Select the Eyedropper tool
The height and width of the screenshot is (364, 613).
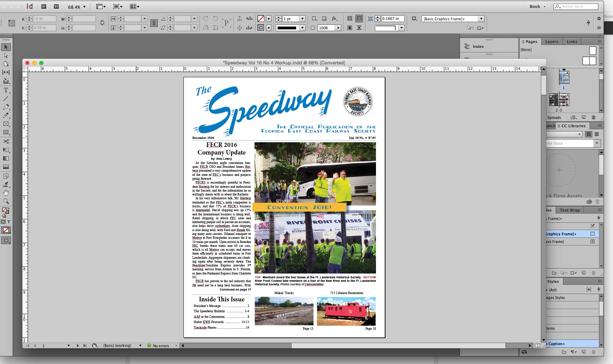pyautogui.click(x=6, y=185)
